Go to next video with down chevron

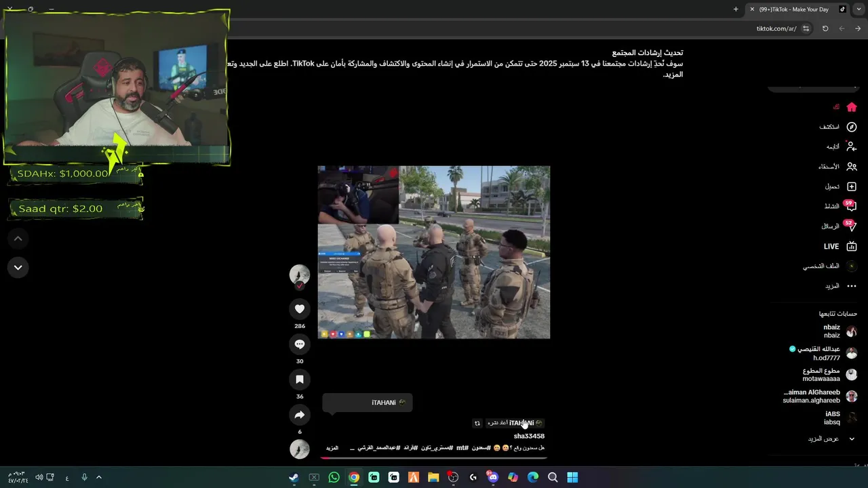click(18, 267)
